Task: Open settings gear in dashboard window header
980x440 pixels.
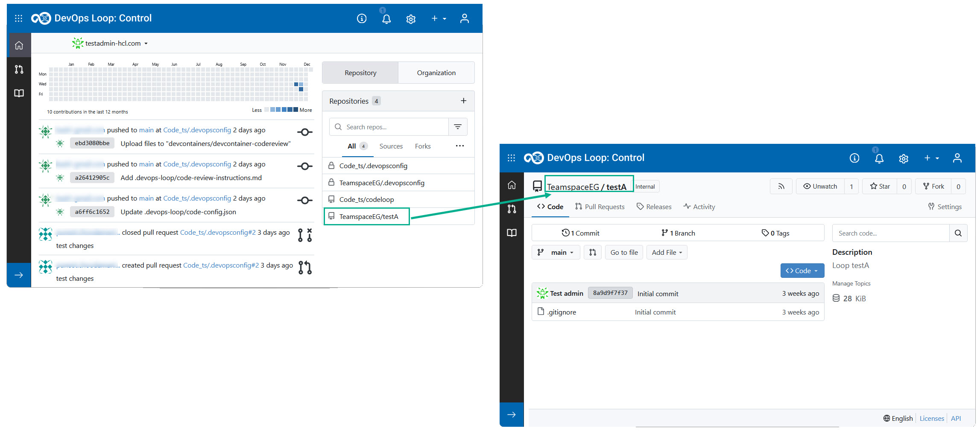Action: point(411,19)
